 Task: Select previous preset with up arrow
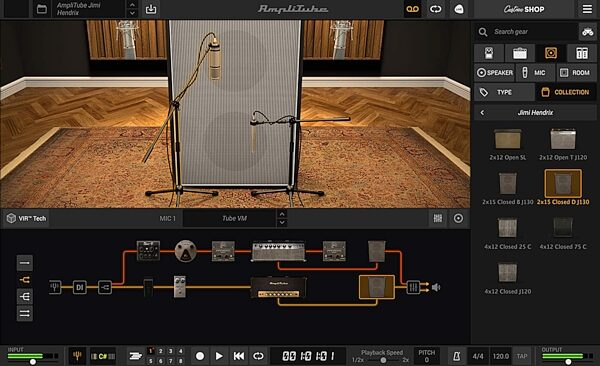(x=132, y=5)
